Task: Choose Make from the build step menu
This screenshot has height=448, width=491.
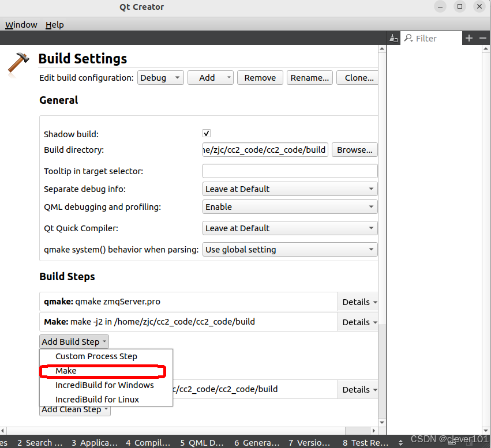Action: 106,371
